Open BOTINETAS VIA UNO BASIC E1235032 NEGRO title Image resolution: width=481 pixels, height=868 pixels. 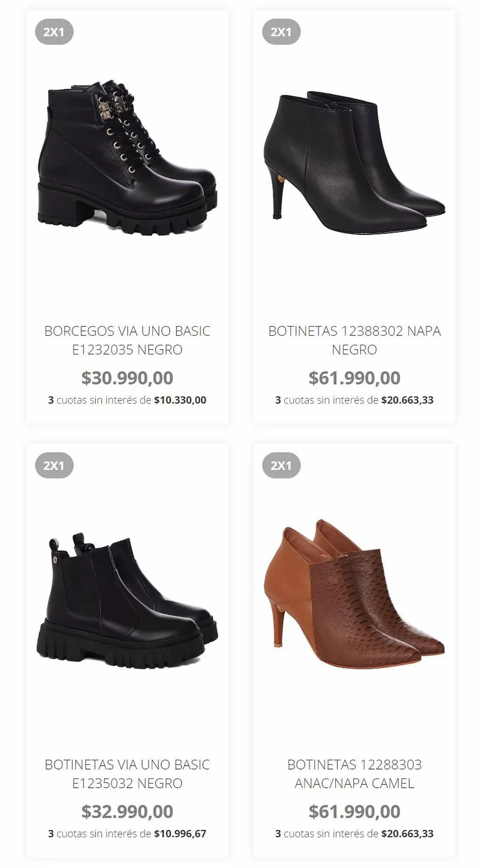pyautogui.click(x=127, y=774)
